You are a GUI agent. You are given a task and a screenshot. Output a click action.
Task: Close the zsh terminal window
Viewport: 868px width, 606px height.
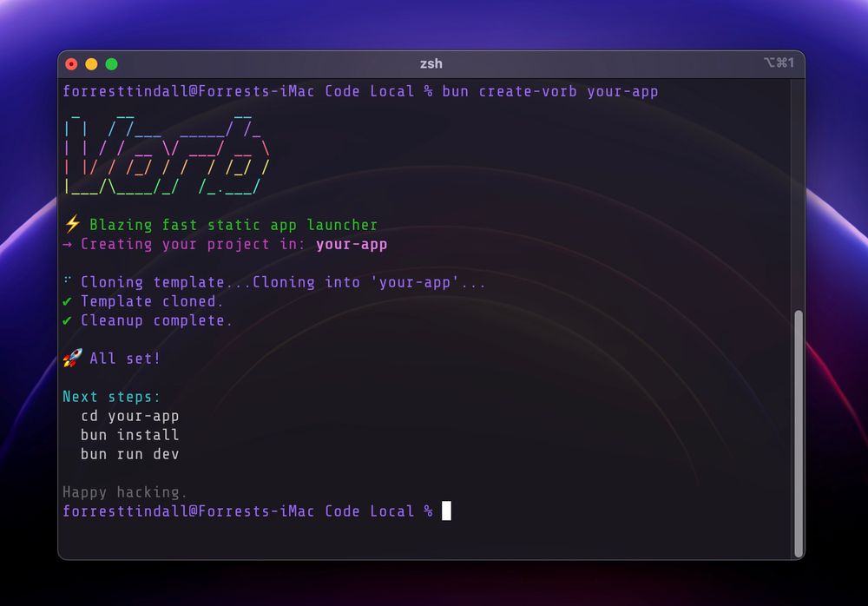(x=71, y=64)
